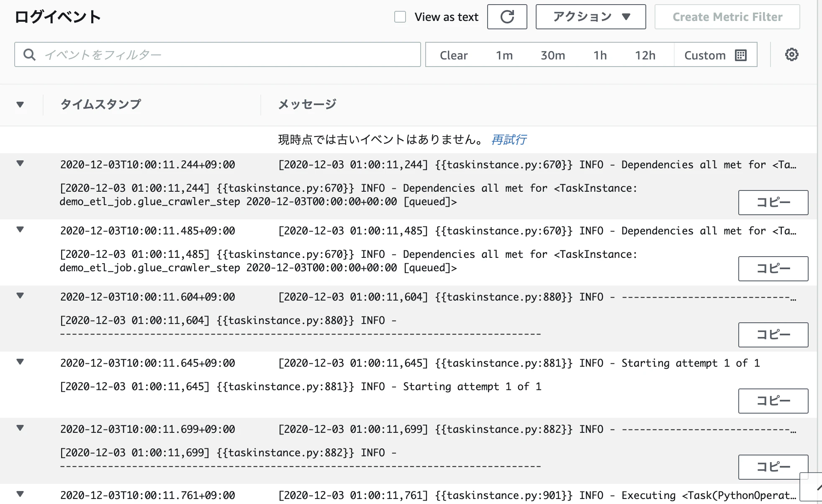Viewport: 822px width, 504px height.
Task: Select the 1h time range
Action: pos(600,55)
